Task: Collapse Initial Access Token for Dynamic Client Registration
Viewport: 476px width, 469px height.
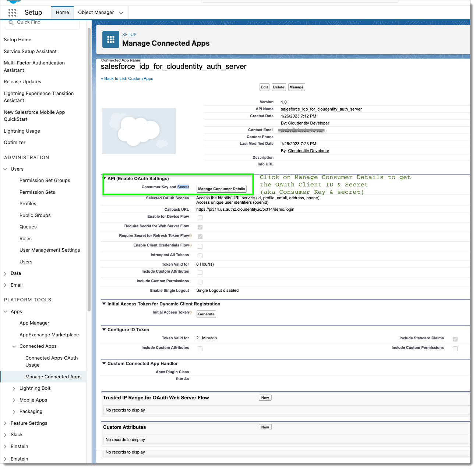Action: pos(104,304)
